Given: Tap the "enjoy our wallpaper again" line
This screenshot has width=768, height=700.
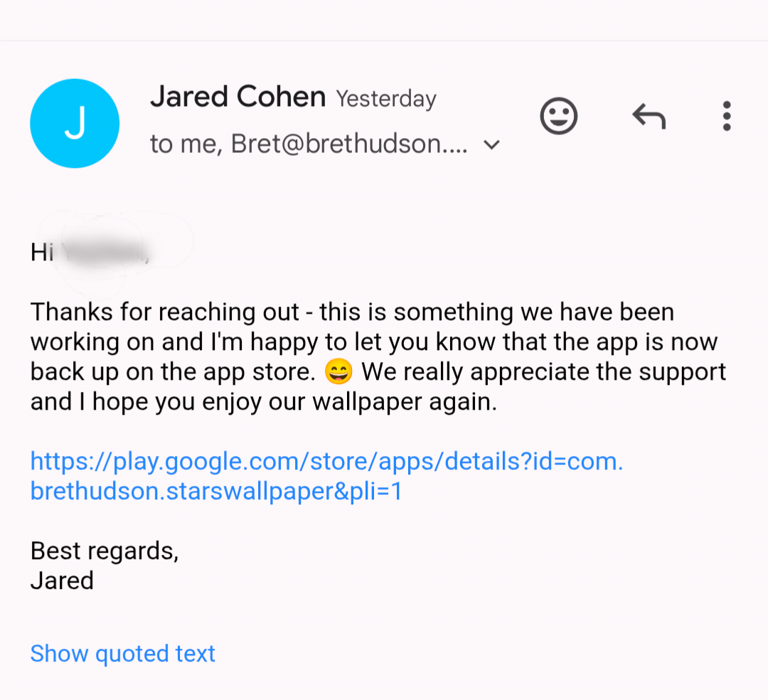Looking at the screenshot, I should (349, 402).
